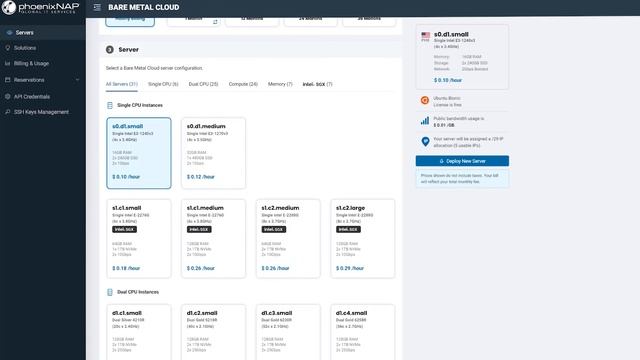640x360 pixels.
Task: Select the s1.c2.large server card
Action: 363,239
